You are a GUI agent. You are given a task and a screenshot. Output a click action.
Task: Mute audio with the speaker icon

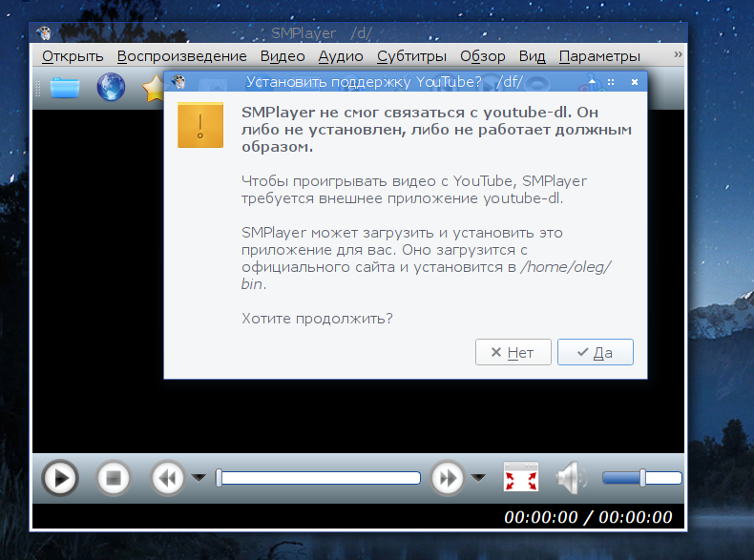pos(572,478)
